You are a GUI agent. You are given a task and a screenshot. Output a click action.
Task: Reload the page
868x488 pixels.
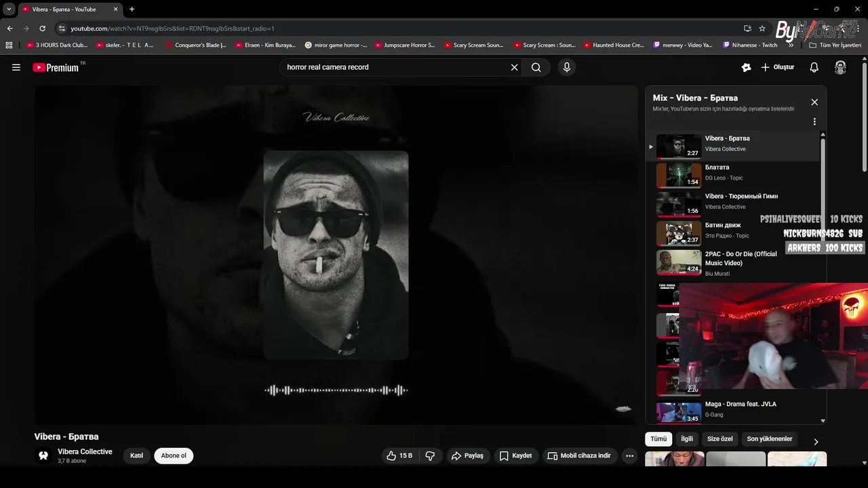pyautogui.click(x=42, y=28)
